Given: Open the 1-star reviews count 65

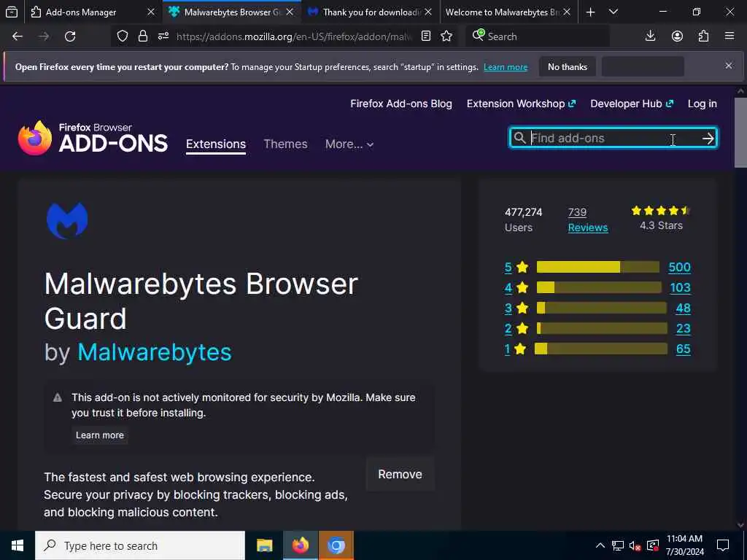Looking at the screenshot, I should coord(683,349).
